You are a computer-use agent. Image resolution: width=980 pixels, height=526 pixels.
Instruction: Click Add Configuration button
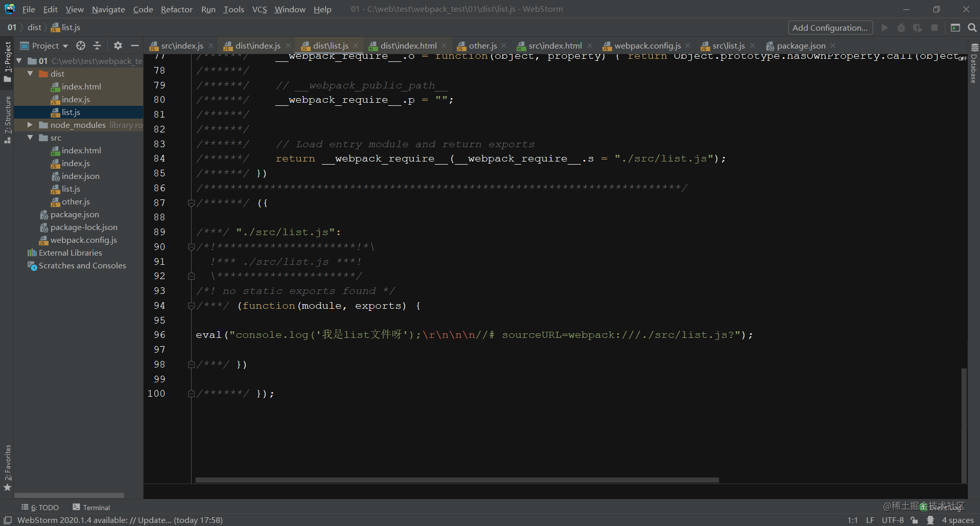[830, 28]
